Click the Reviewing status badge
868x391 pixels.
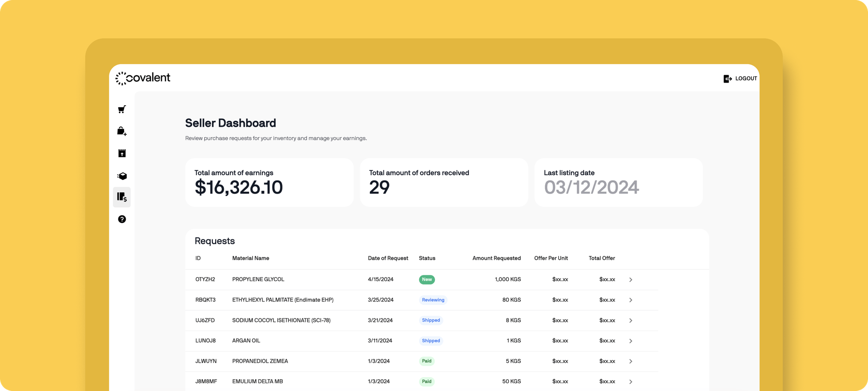[433, 300]
